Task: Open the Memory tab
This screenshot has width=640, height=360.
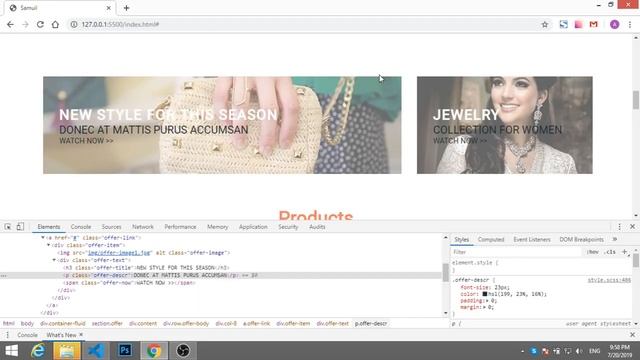Action: [x=218, y=227]
